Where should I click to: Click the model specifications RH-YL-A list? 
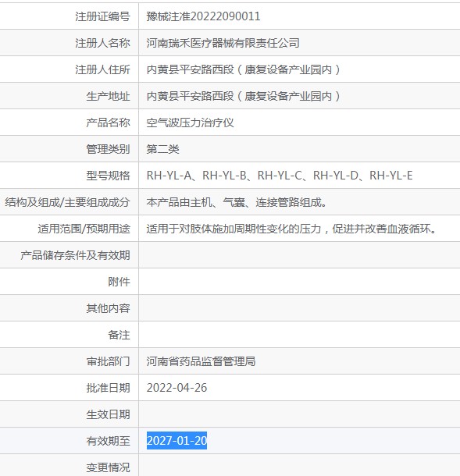pos(280,176)
